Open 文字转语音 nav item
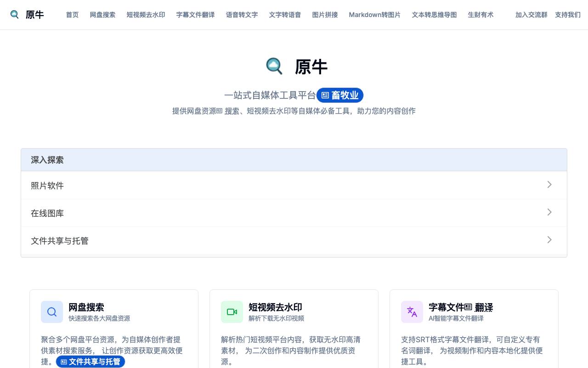 [x=285, y=15]
